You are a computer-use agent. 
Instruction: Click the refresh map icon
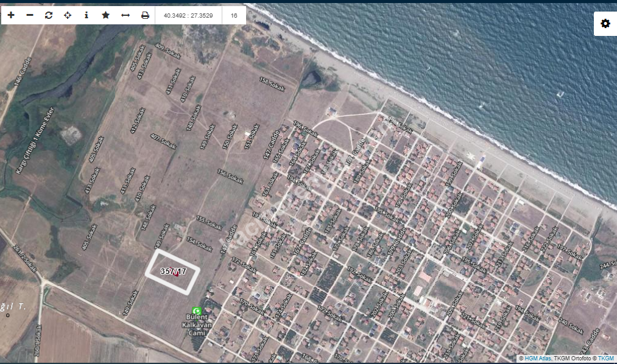[49, 15]
